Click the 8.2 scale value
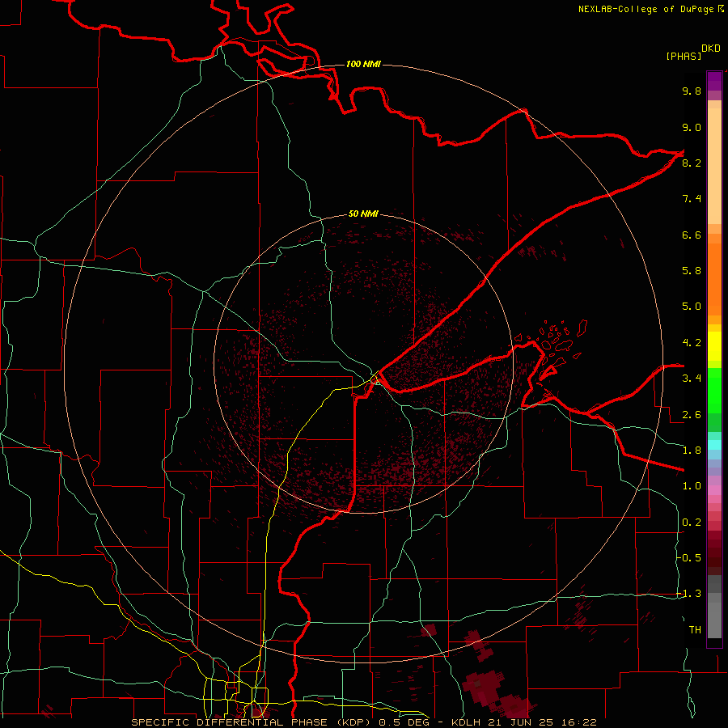This screenshot has height=728, width=728. point(692,163)
